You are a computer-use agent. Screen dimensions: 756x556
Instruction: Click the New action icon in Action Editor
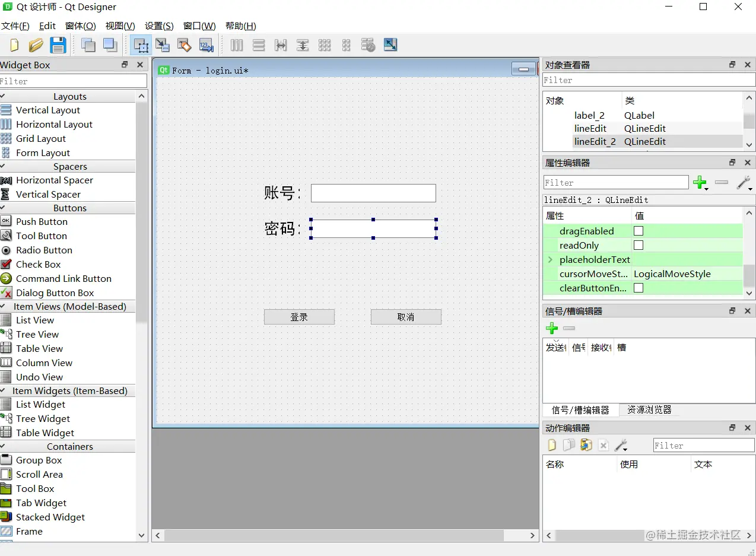click(x=552, y=445)
